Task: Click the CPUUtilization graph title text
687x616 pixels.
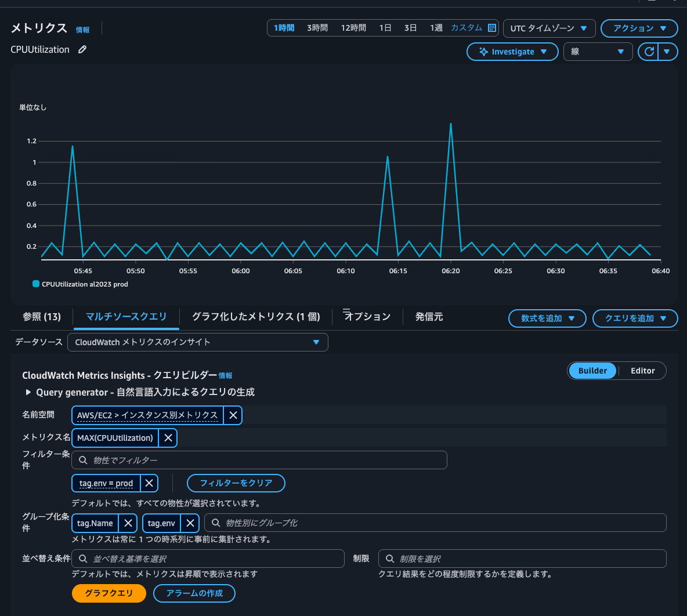Action: coord(40,49)
